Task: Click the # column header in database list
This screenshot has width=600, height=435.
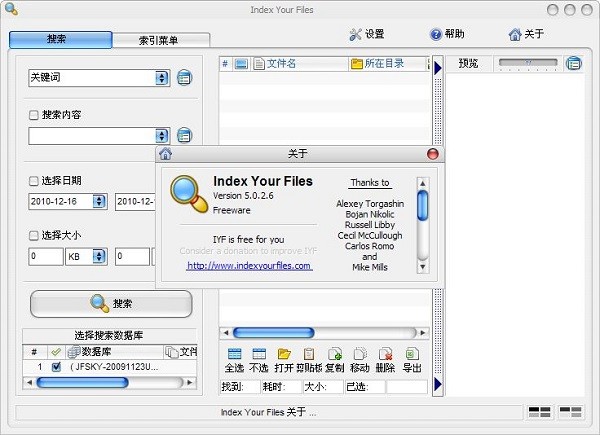Action: (34, 352)
